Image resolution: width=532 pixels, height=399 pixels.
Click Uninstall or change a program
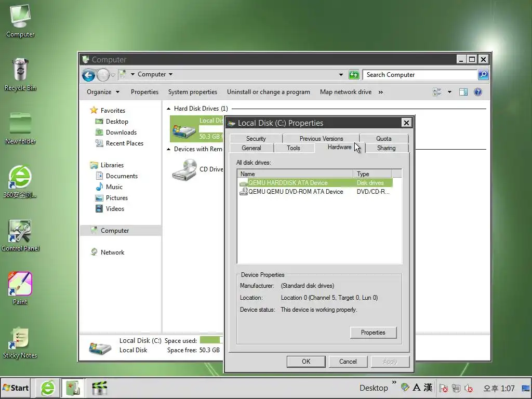coord(269,92)
